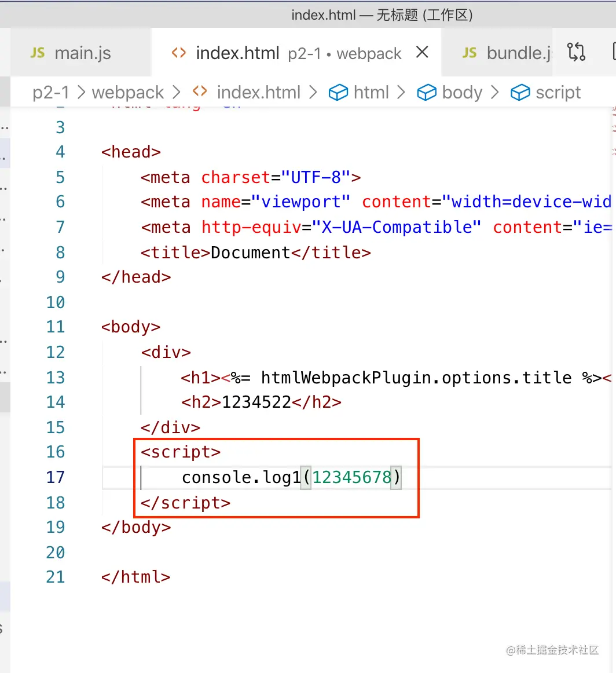Click the cube icon beside body breadcrumb

[x=427, y=92]
